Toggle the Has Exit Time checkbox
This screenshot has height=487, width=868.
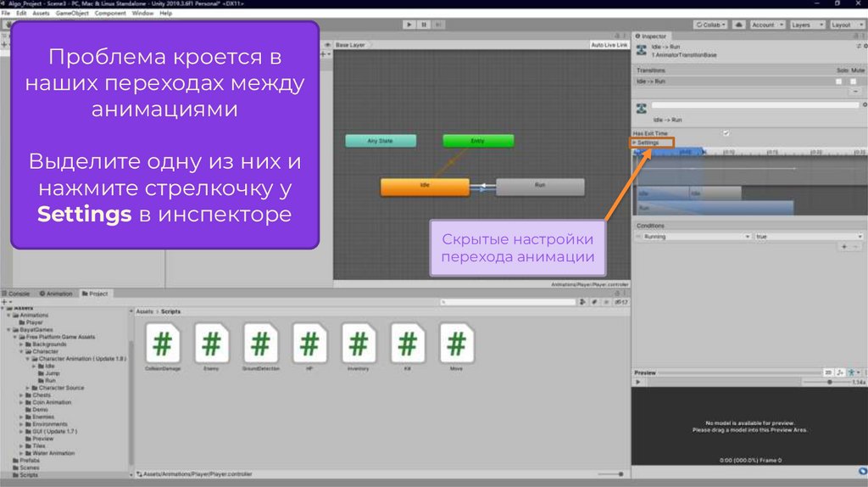726,133
